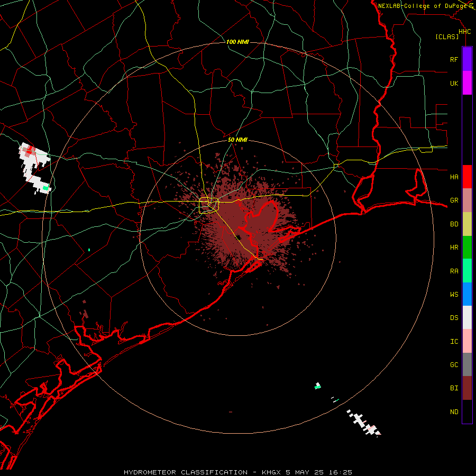Click the brown BI legend swatch
This screenshot has height=476, width=476.
(467, 388)
